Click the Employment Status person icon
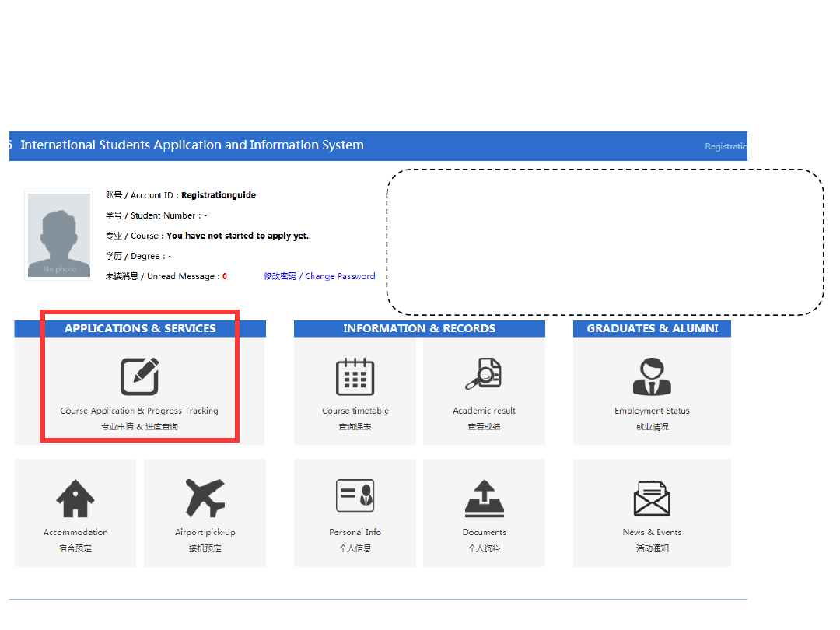 pyautogui.click(x=652, y=376)
